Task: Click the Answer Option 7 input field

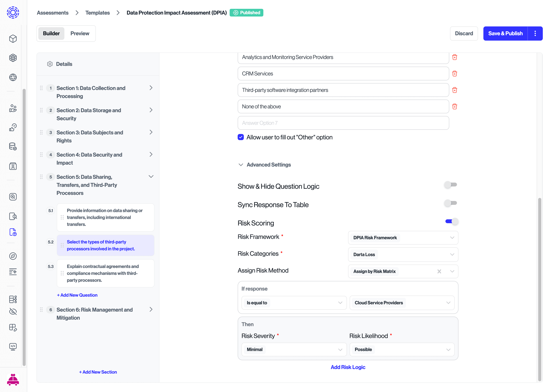Action: (x=343, y=123)
